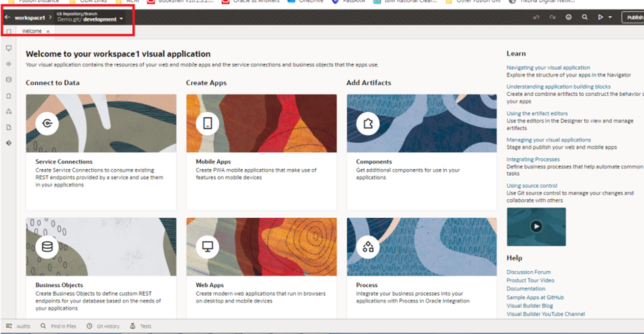Viewport: 644px width, 334px height.
Task: Close the Welcome tab
Action: (48, 31)
